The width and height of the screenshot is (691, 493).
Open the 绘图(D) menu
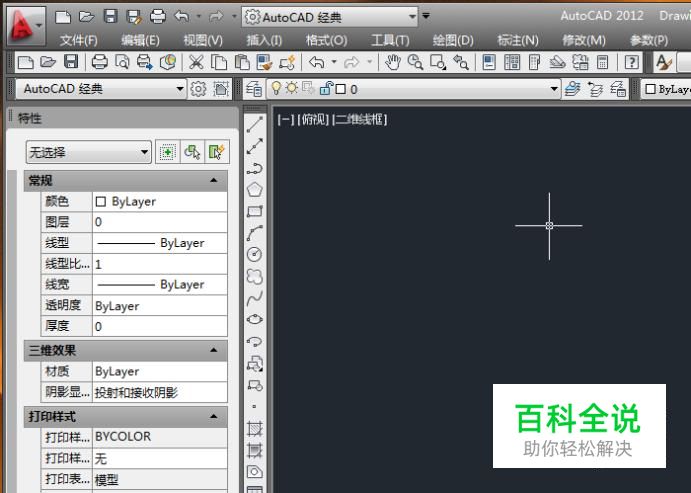point(453,41)
